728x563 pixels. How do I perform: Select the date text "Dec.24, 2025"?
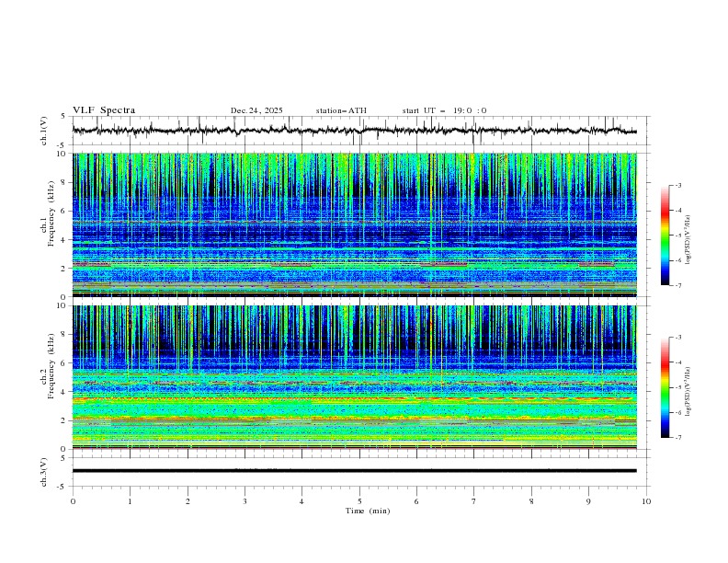coord(256,110)
